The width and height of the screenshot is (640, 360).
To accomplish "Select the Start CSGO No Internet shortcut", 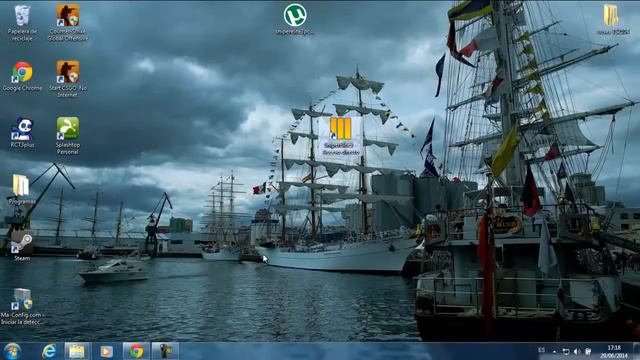I will click(68, 79).
